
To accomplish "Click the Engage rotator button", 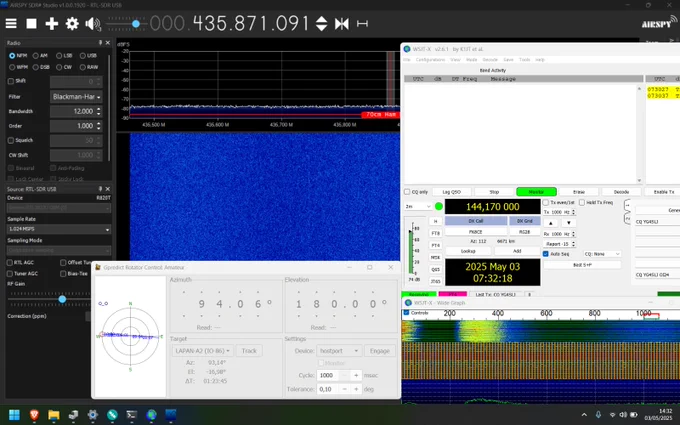I will coord(380,350).
